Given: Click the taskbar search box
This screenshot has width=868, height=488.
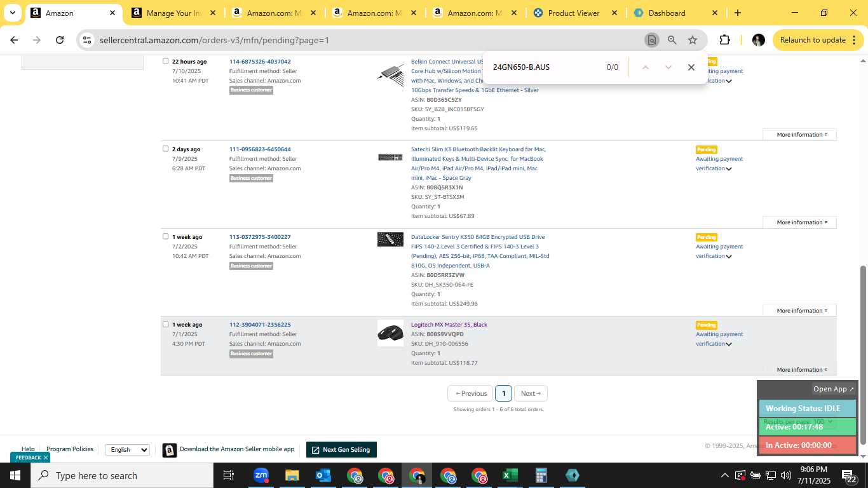Looking at the screenshot, I should click(122, 475).
